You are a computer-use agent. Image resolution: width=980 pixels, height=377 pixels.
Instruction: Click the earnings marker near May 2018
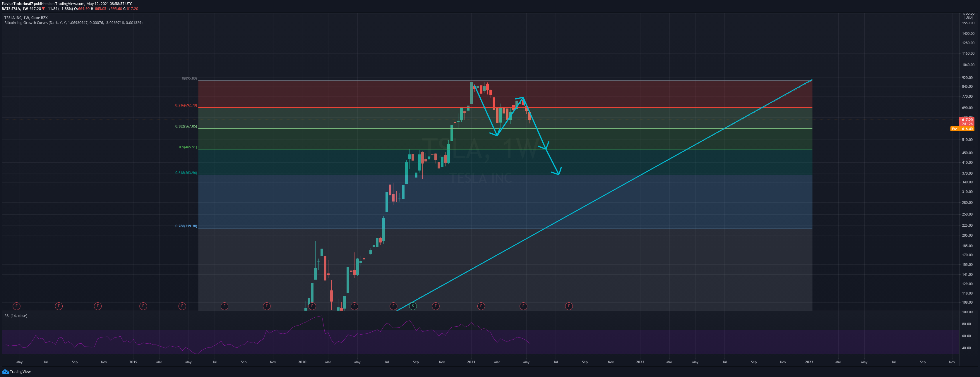pos(16,306)
